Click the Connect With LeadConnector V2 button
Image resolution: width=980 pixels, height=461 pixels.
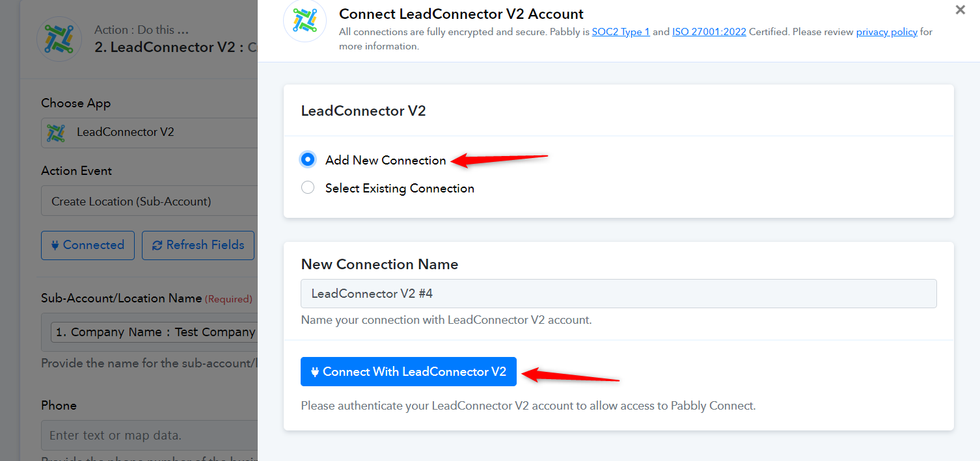point(408,372)
